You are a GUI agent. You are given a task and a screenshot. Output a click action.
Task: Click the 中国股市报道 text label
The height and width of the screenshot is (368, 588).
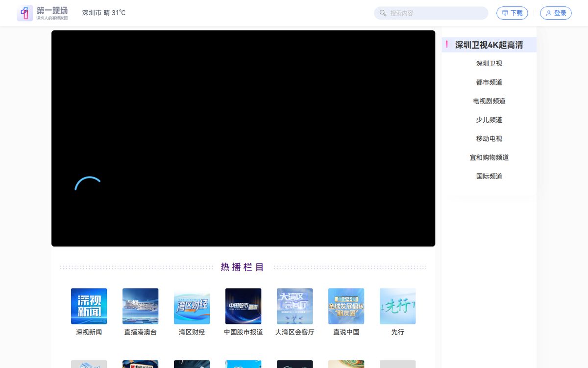click(x=243, y=332)
